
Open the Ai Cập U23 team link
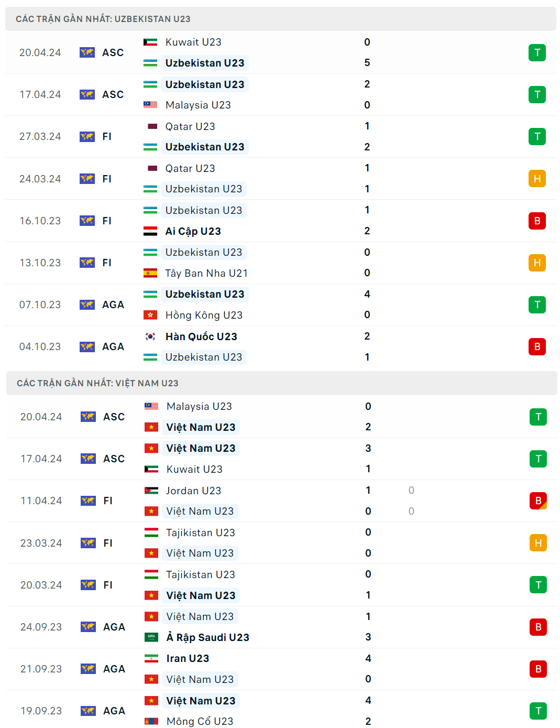click(x=193, y=231)
